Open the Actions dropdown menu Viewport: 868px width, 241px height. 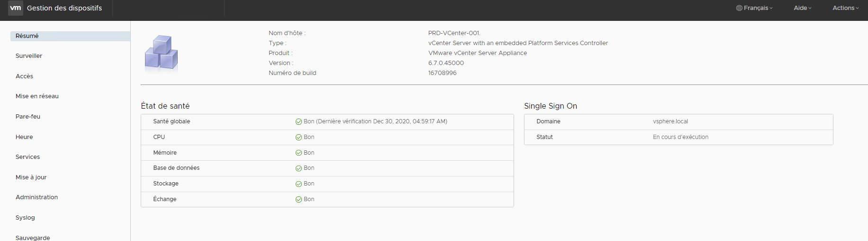[845, 8]
